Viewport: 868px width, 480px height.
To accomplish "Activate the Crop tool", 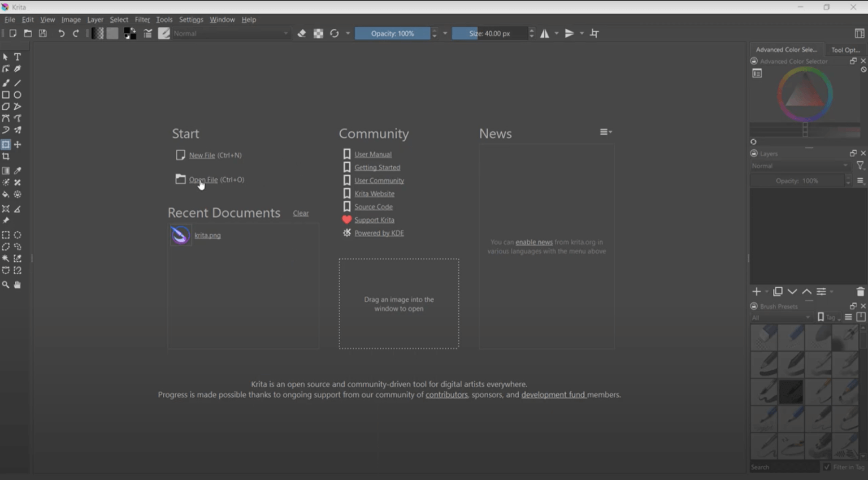I will coord(6,157).
